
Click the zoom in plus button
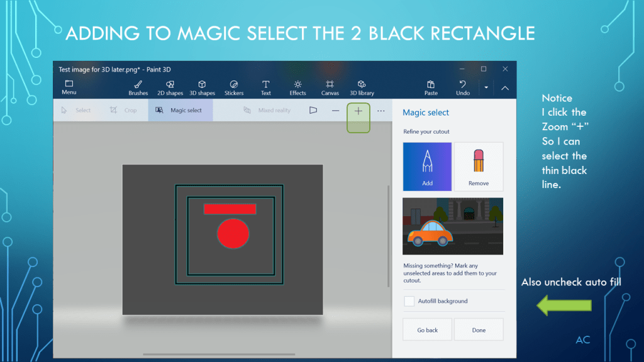tap(358, 111)
